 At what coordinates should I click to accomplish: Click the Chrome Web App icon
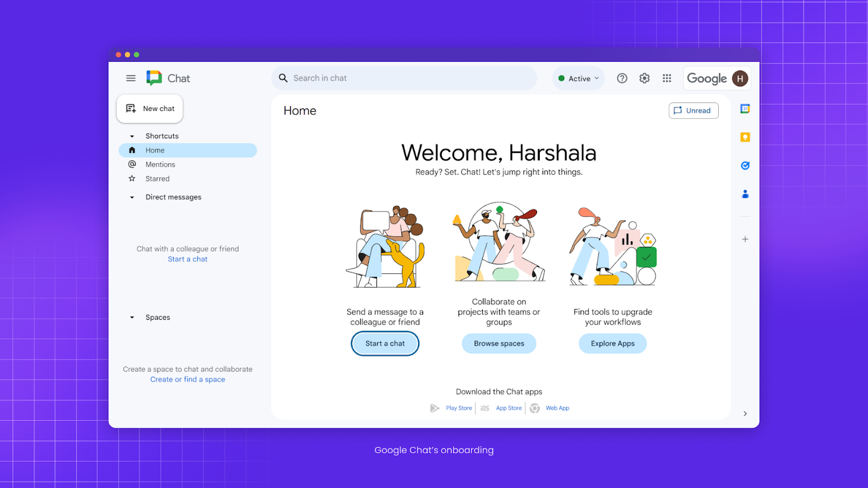(x=535, y=408)
